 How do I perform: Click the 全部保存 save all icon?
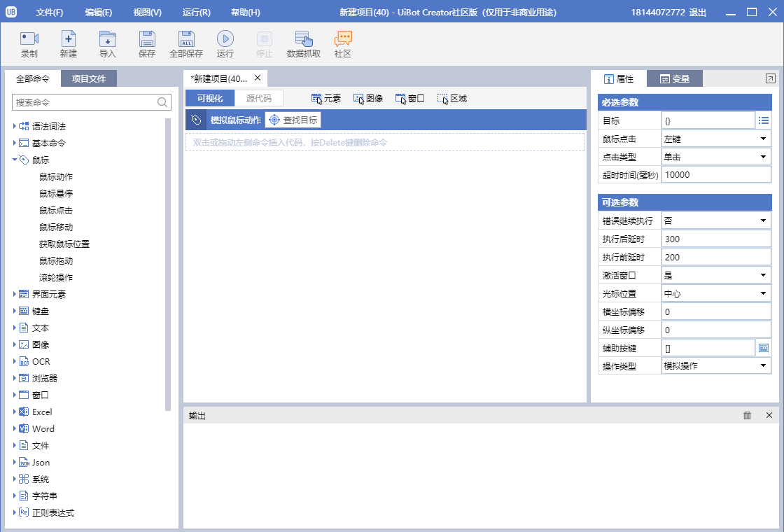[186, 38]
